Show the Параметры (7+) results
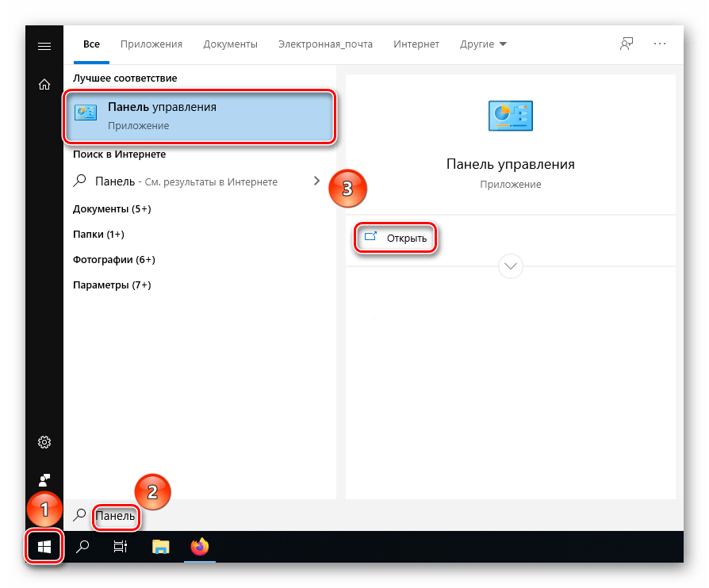The height and width of the screenshot is (588, 709). (112, 284)
